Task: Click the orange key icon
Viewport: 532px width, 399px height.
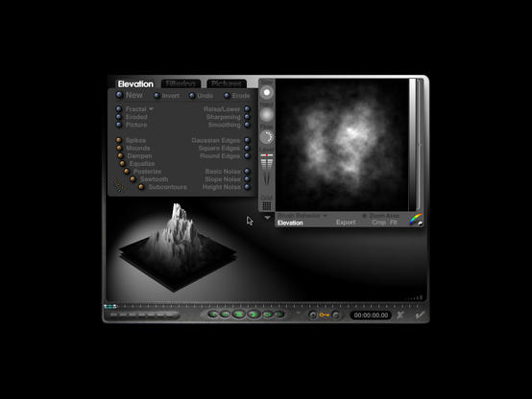Action: coord(325,315)
